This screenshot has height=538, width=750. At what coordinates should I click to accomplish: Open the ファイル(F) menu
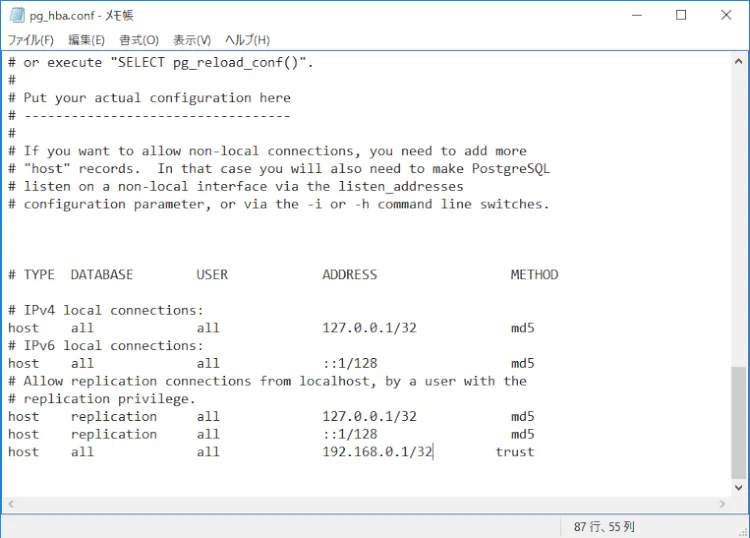click(x=30, y=40)
